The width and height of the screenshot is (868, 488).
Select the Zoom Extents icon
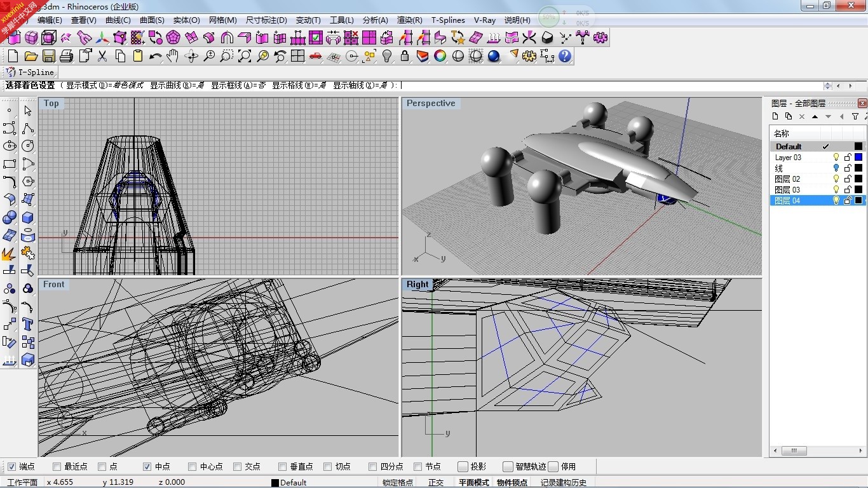pyautogui.click(x=244, y=57)
